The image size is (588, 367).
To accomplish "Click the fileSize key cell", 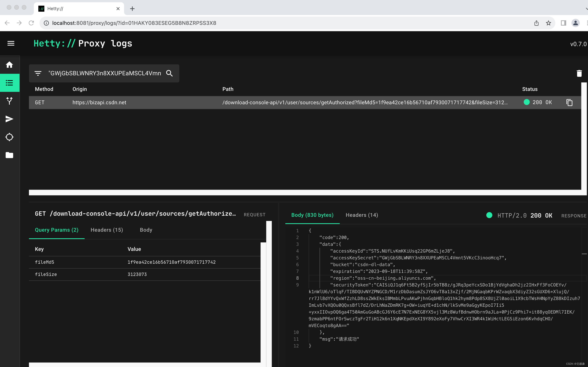I will point(46,274).
